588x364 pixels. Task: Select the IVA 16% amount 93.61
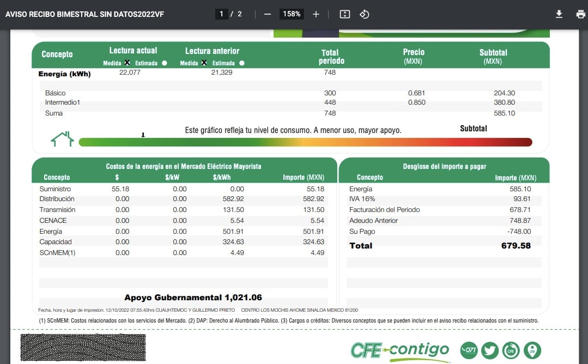click(x=522, y=199)
